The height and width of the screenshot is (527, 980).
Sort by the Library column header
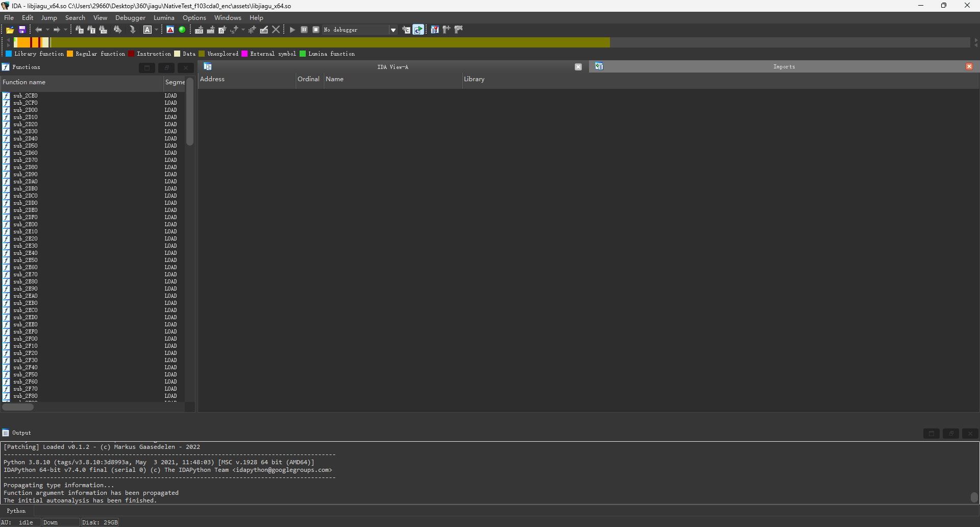click(x=720, y=79)
